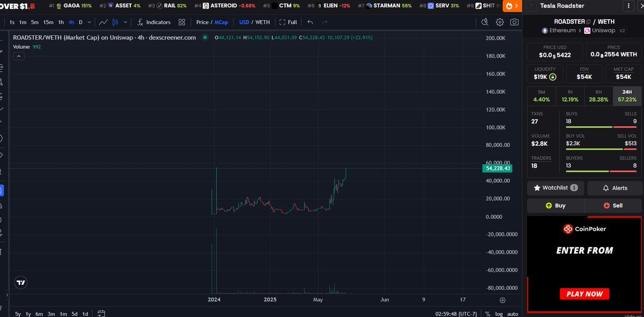Viewport: 644px width, 317px height.
Task: Click the Buyers versus Sellers ratio bar
Action: [x=601, y=171]
